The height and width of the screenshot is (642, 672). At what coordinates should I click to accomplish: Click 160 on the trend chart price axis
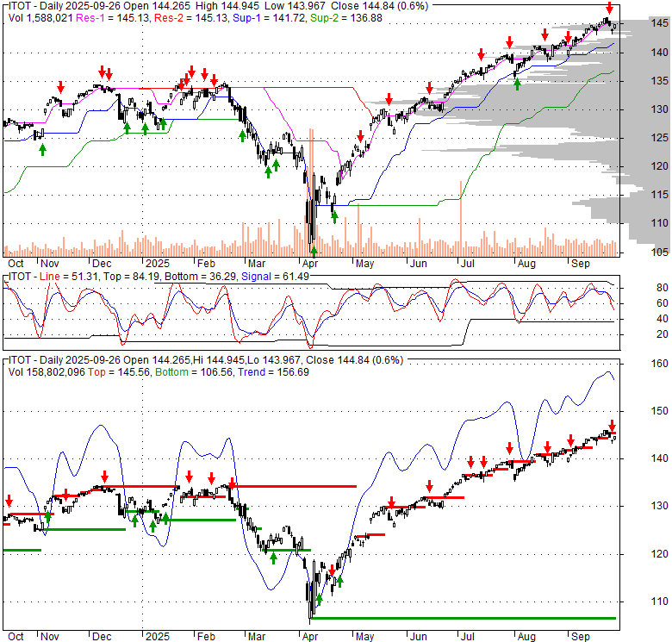[660, 364]
